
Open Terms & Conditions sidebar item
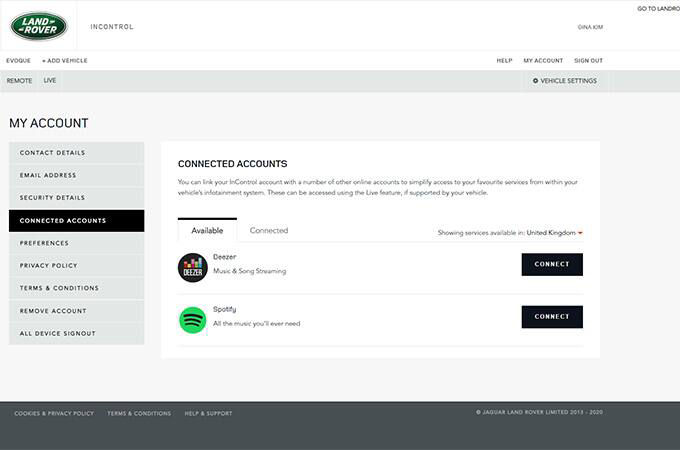(76, 288)
